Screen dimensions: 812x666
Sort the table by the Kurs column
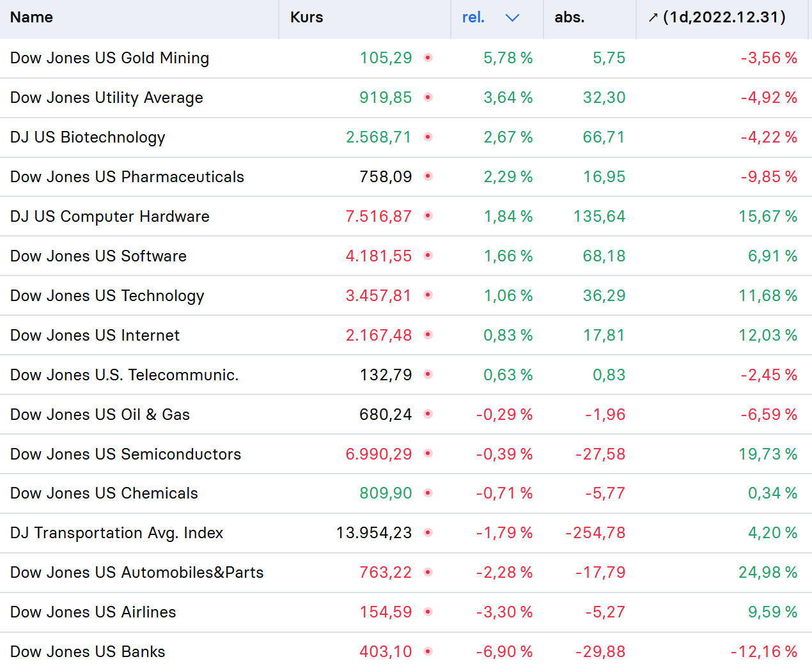point(307,17)
